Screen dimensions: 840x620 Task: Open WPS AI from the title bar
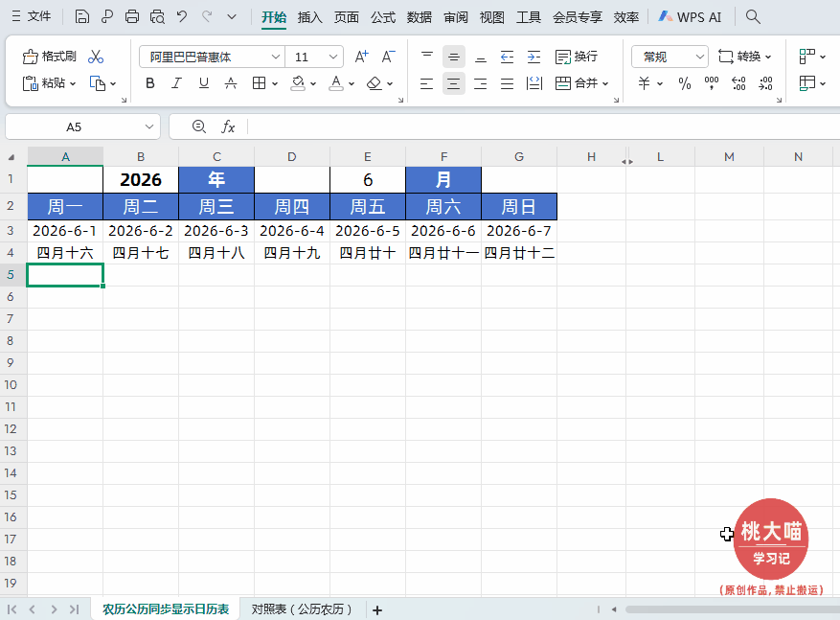(690, 16)
